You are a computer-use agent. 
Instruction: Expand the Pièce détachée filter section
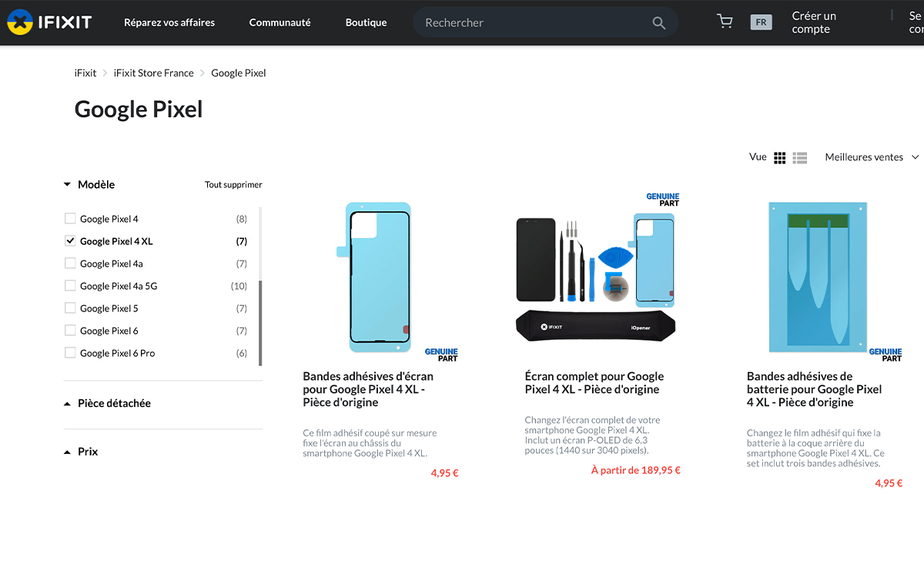tap(107, 403)
